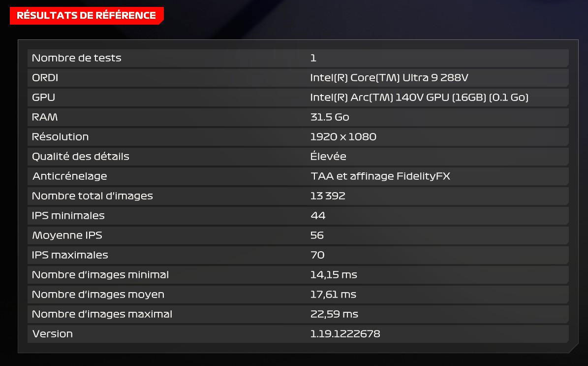Image resolution: width=588 pixels, height=366 pixels.
Task: Select the Nombre de tests label
Action: click(x=76, y=58)
